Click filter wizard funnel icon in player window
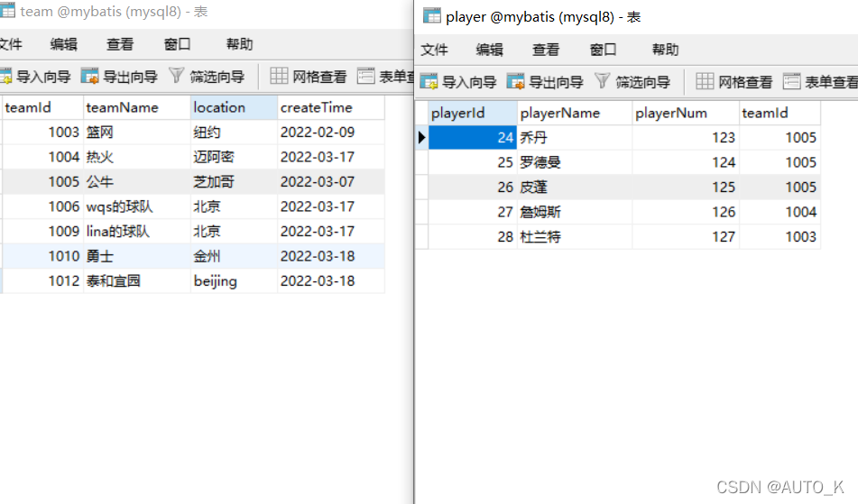This screenshot has width=858, height=504. (x=602, y=81)
